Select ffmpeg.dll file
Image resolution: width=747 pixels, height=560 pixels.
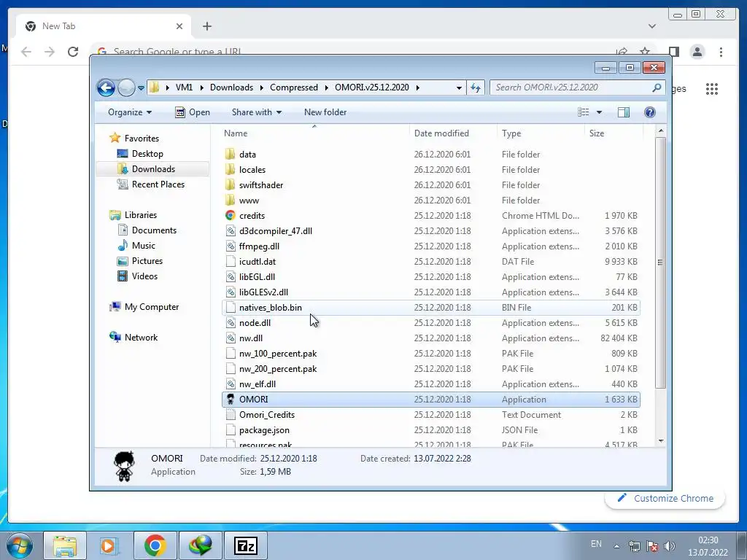pos(431,246)
